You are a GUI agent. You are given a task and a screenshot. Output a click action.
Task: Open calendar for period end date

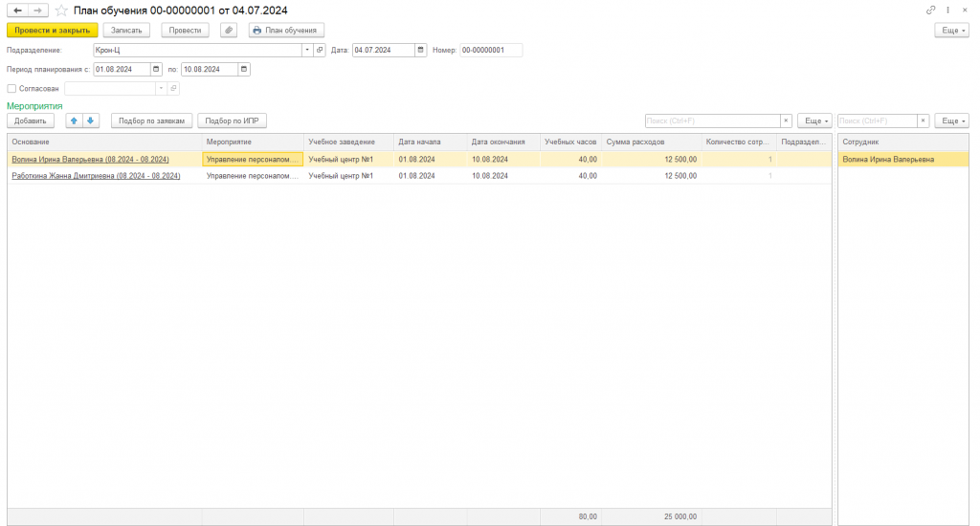tap(244, 70)
